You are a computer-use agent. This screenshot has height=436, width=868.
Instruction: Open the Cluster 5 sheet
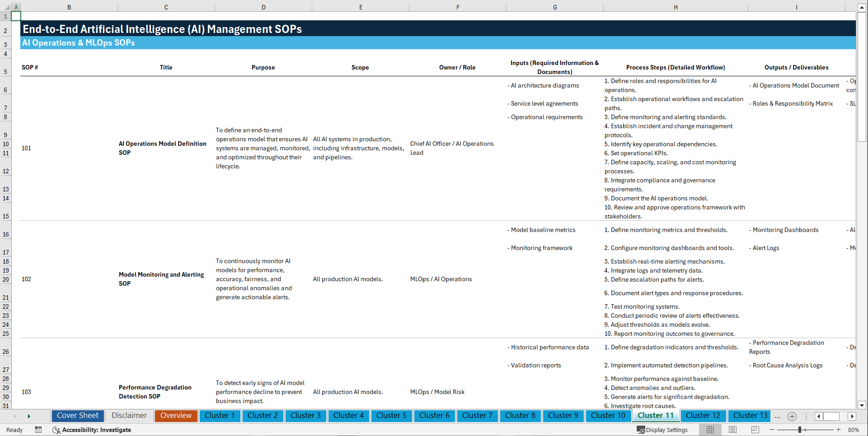pos(391,416)
